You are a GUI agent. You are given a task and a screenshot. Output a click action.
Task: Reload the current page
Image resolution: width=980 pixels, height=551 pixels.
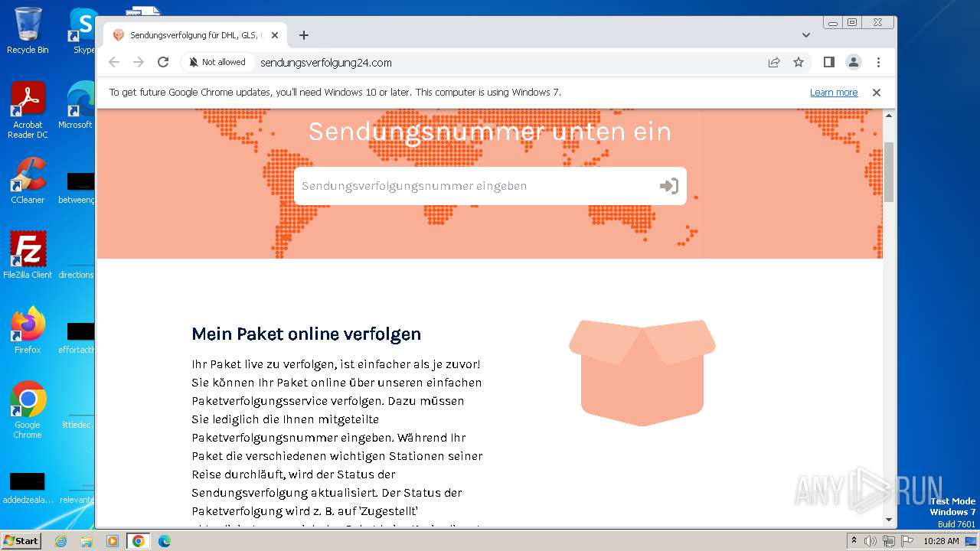[163, 62]
